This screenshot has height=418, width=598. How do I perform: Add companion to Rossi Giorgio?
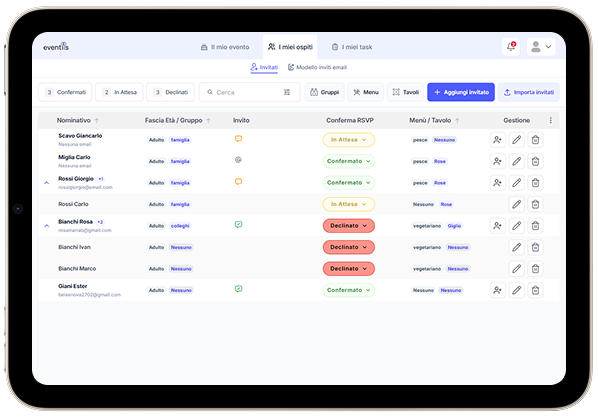click(497, 183)
